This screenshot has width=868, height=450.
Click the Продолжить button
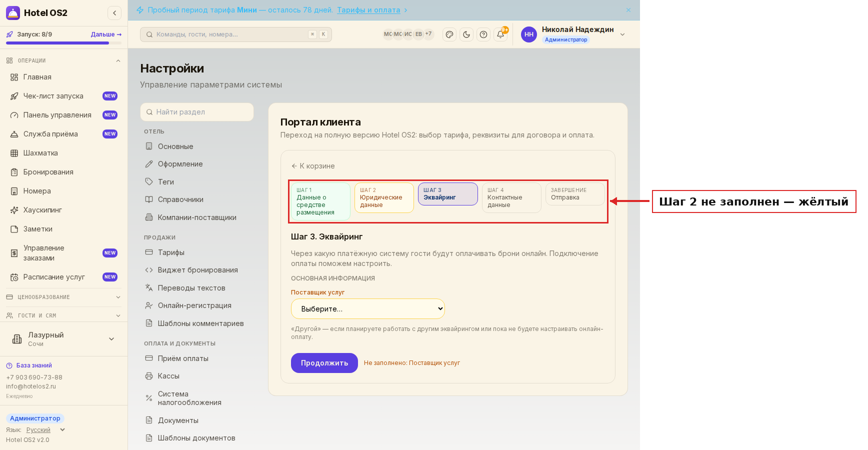(324, 363)
